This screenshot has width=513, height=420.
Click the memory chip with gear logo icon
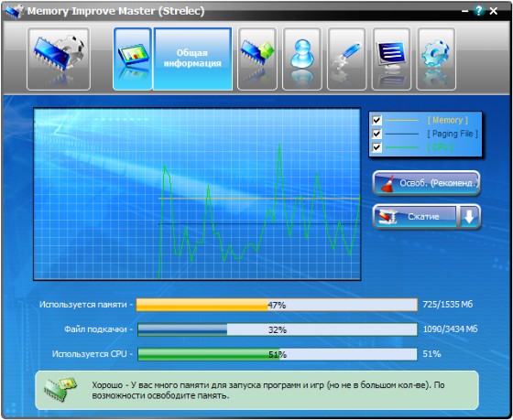tap(59, 59)
